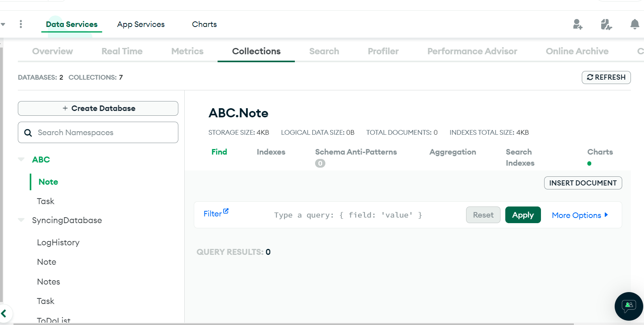Click the Create Database button
The width and height of the screenshot is (644, 325).
point(98,108)
